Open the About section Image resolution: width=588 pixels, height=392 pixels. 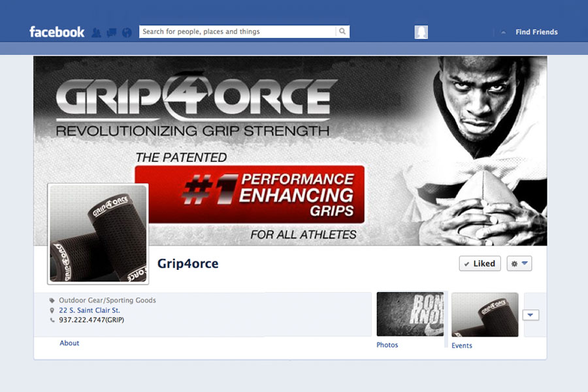click(69, 343)
